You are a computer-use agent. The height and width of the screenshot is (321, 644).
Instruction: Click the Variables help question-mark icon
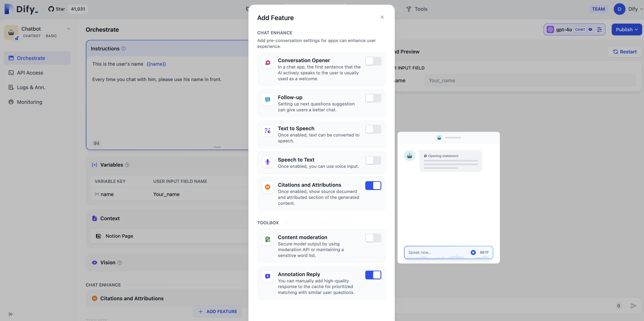coord(127,165)
